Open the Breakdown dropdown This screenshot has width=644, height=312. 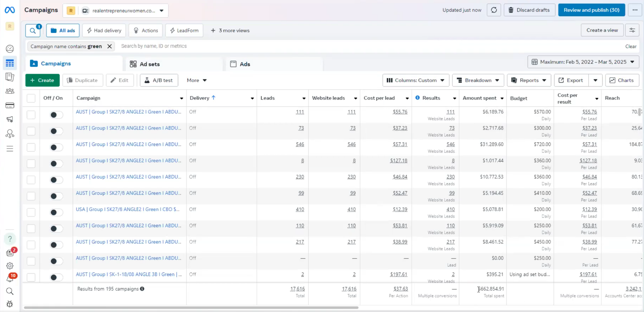tap(478, 80)
